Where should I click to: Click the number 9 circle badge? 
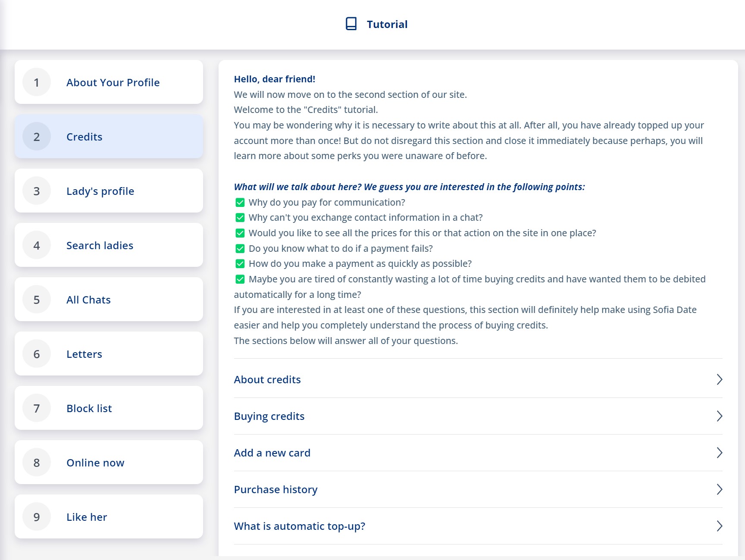[37, 516]
